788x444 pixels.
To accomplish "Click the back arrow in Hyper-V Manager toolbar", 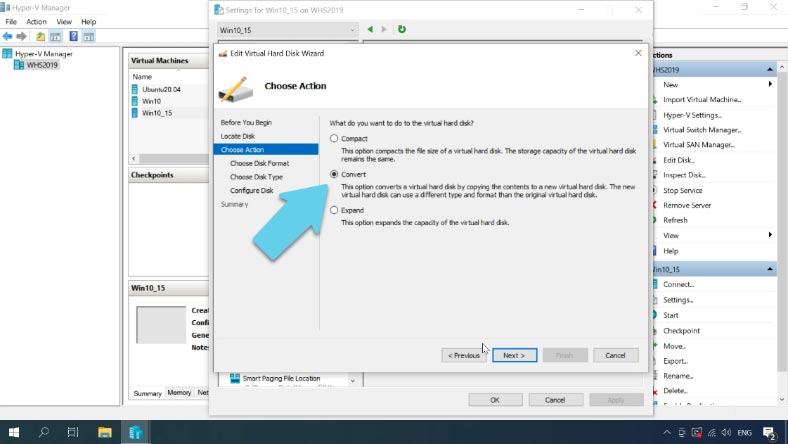I will click(8, 36).
